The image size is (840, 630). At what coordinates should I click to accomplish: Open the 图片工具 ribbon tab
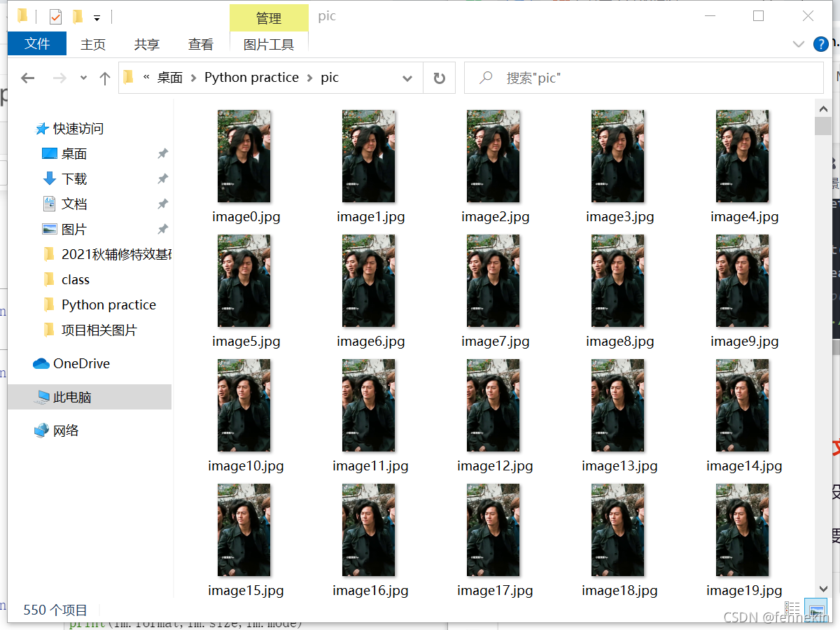(x=269, y=44)
